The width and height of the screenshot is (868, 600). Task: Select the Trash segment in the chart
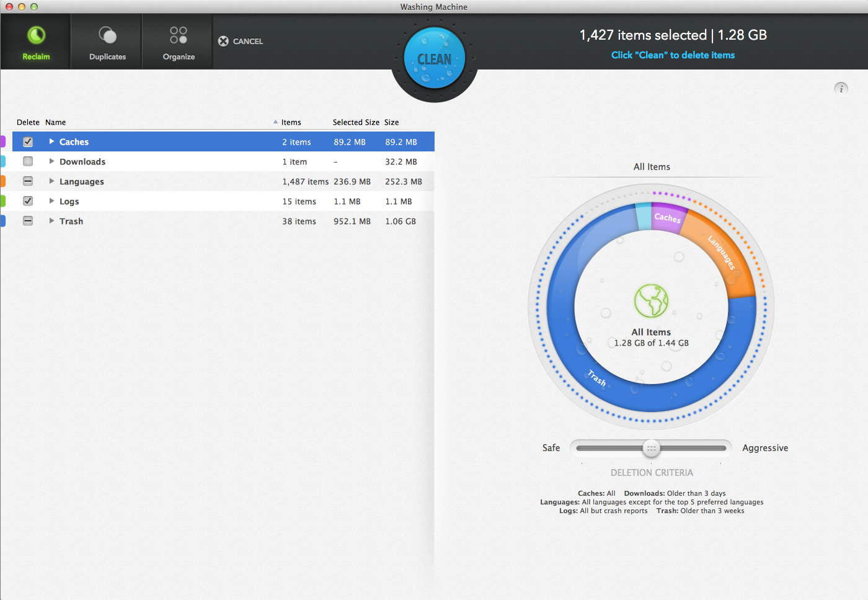point(597,377)
